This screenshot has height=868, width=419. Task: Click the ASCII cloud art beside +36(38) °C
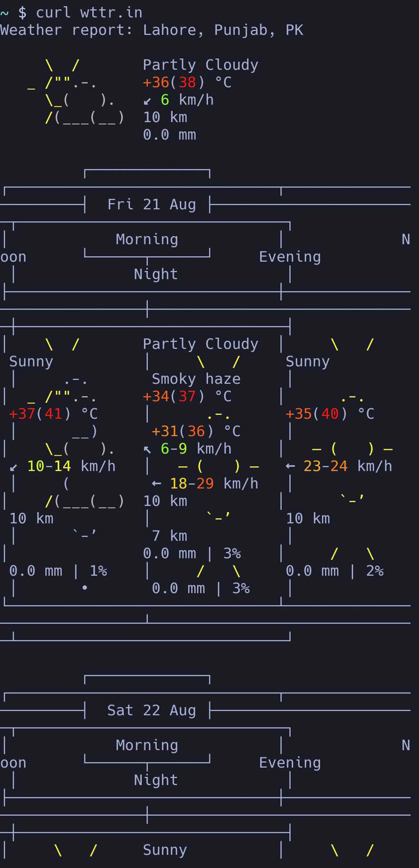(76, 91)
